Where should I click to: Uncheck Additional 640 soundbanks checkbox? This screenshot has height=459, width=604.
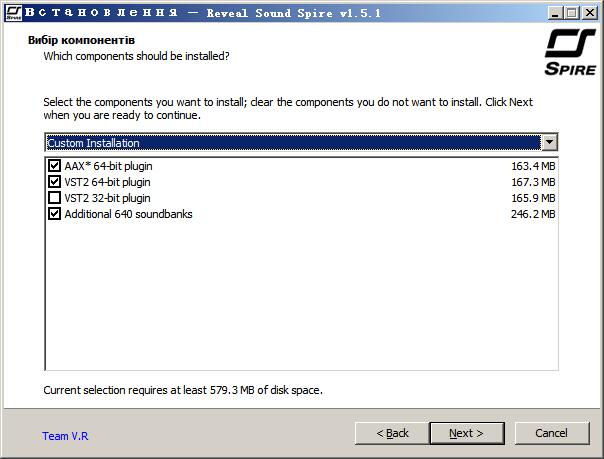(x=54, y=214)
